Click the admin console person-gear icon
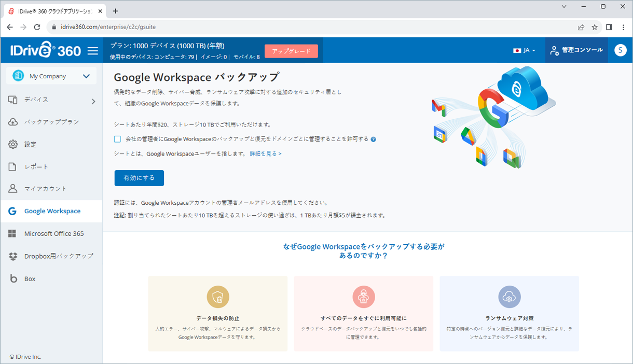This screenshot has width=633, height=364. click(555, 50)
